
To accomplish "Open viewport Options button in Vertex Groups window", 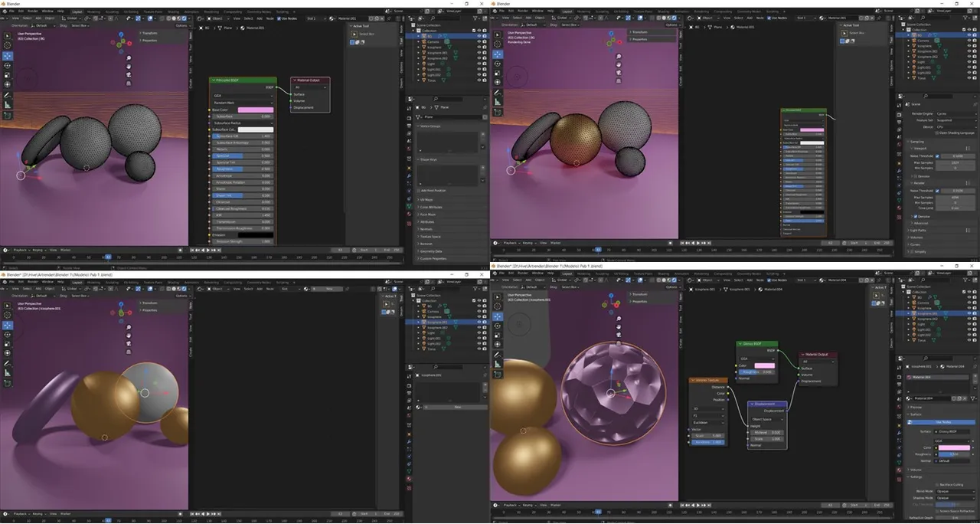I will coord(181,25).
